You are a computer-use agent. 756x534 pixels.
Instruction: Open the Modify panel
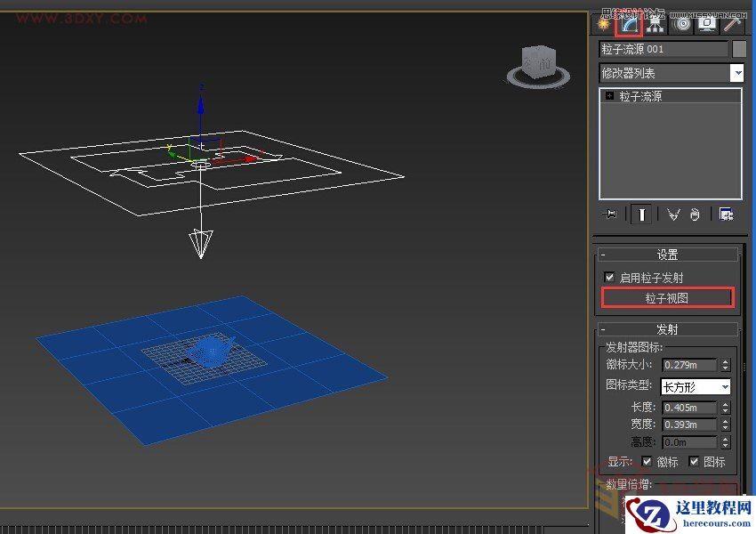[x=626, y=25]
